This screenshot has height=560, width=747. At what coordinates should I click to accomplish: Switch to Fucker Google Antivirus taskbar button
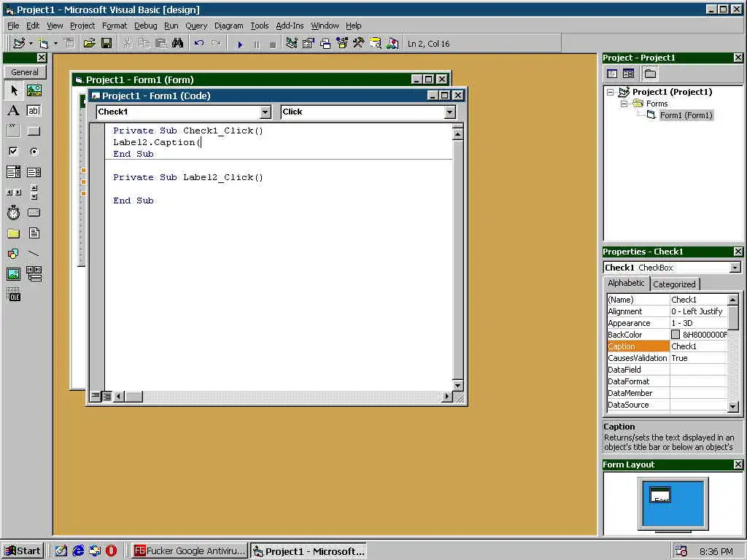(x=190, y=551)
